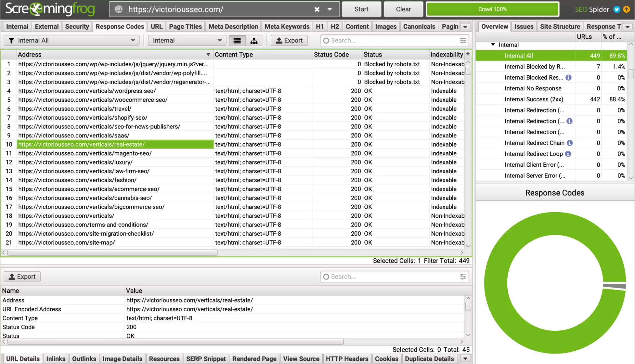Click info icon beside Internal Redirect Chain

(x=570, y=143)
